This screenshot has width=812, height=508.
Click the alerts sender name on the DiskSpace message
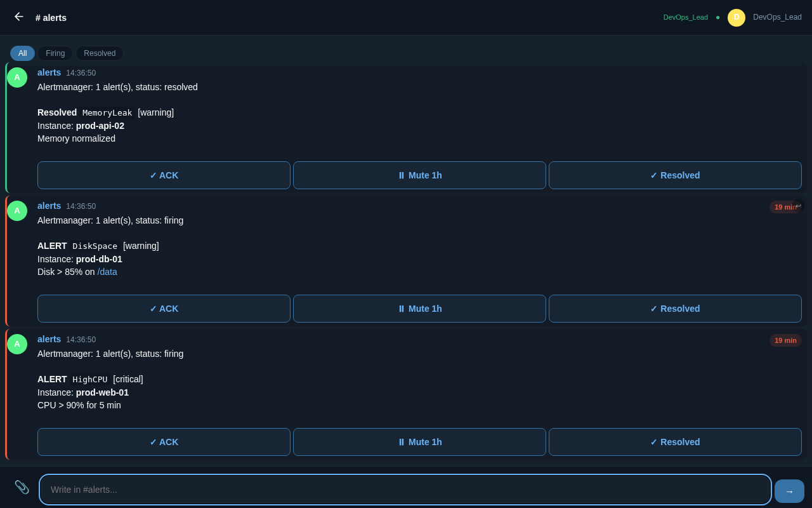[x=49, y=206]
